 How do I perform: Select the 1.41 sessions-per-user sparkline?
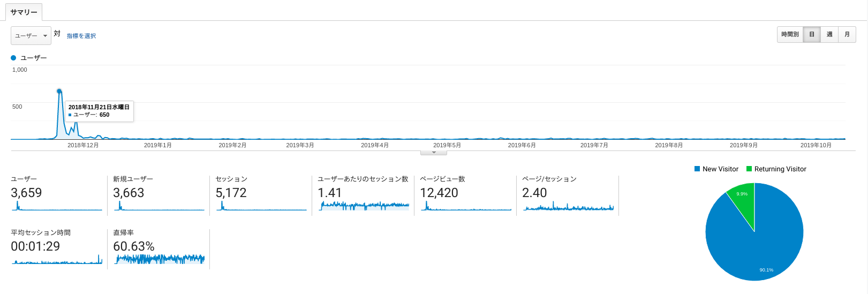coord(364,206)
